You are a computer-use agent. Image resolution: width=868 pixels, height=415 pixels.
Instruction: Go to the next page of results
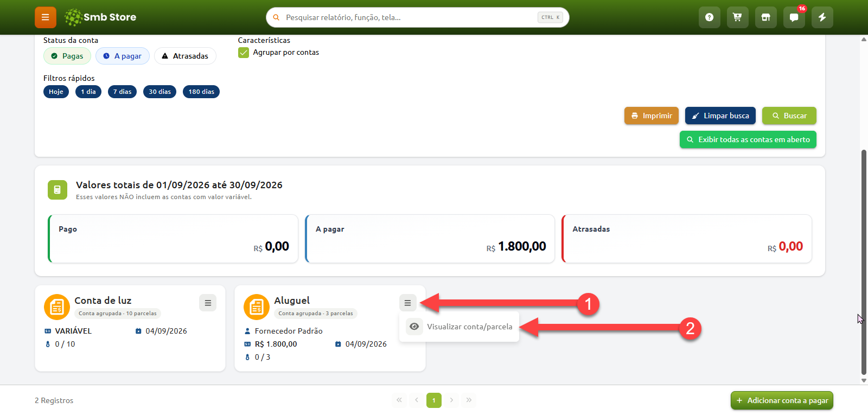(x=451, y=400)
